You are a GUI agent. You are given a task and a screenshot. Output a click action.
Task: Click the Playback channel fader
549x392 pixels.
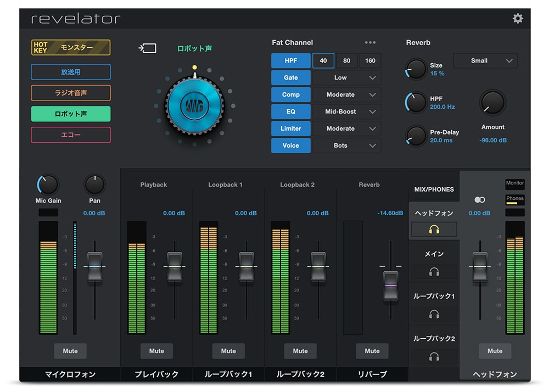pyautogui.click(x=175, y=267)
